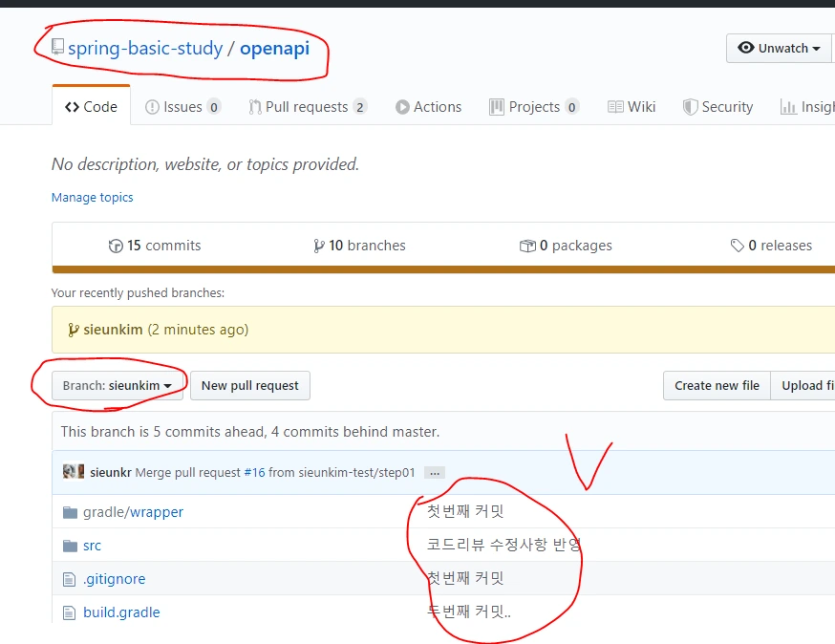835x644 pixels.
Task: Click the commits clock icon
Action: (116, 247)
